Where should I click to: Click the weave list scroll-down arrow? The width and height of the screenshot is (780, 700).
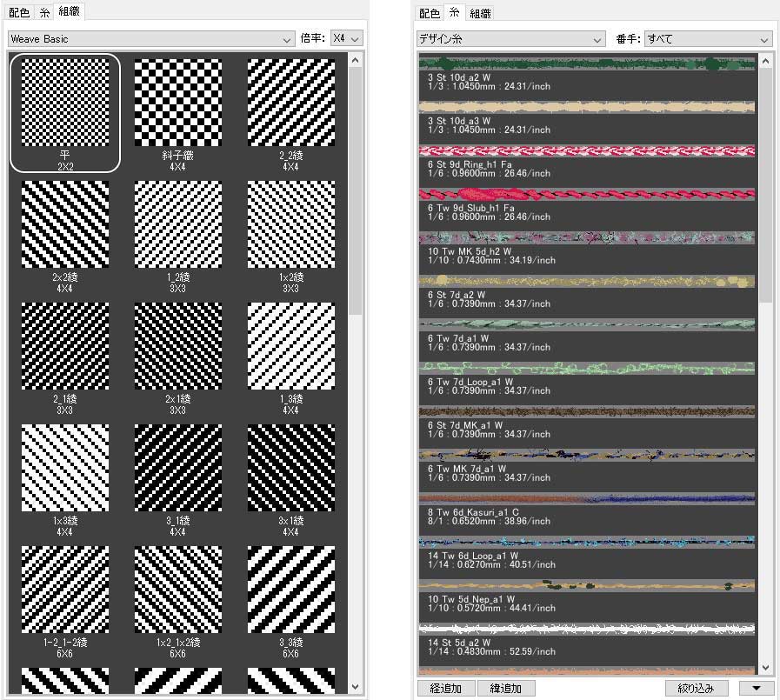click(x=355, y=687)
